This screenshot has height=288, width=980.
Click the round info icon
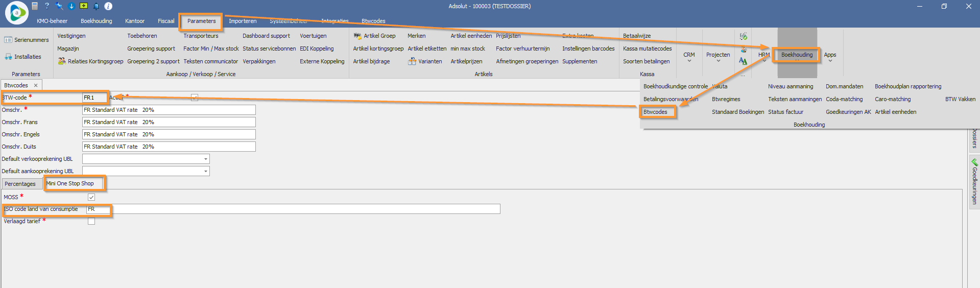click(108, 6)
